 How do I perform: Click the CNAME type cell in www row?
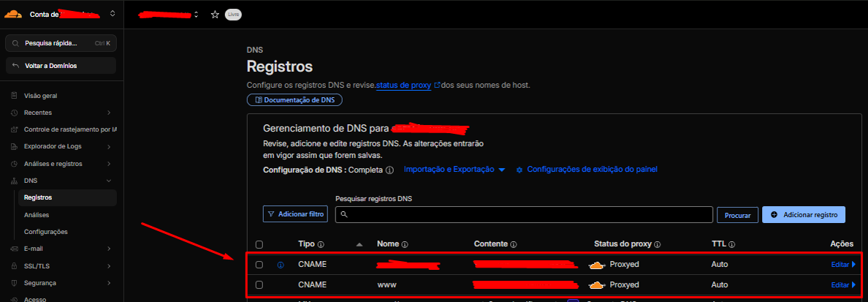pyautogui.click(x=312, y=285)
